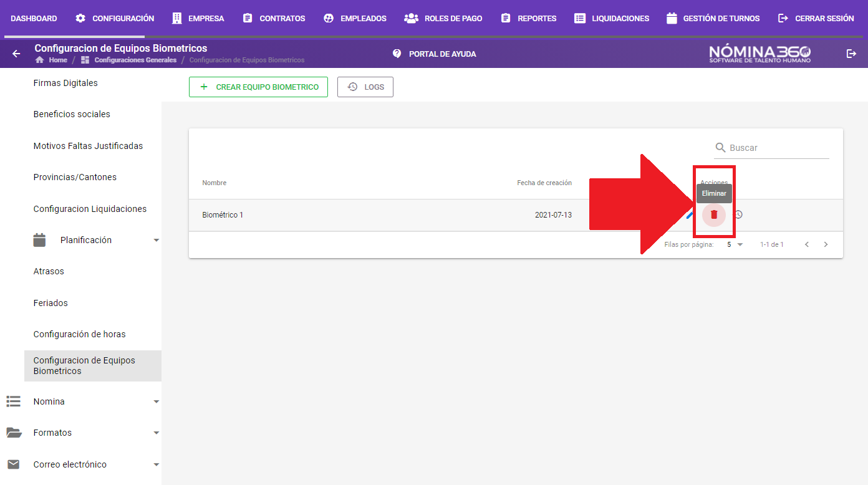868x485 pixels.
Task: Click the 2021-07-13 date cell
Action: [553, 215]
